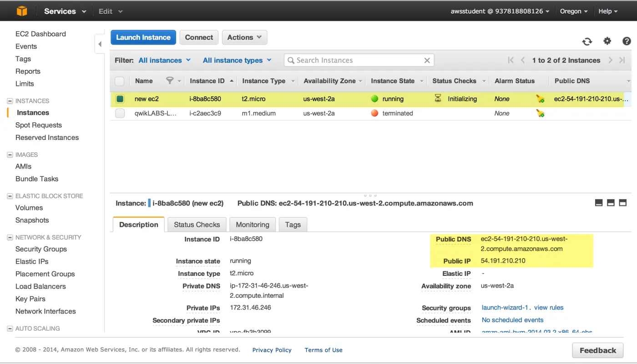Collapse the NETWORK & SECURITY section
This screenshot has height=364, width=637.
(x=10, y=237)
